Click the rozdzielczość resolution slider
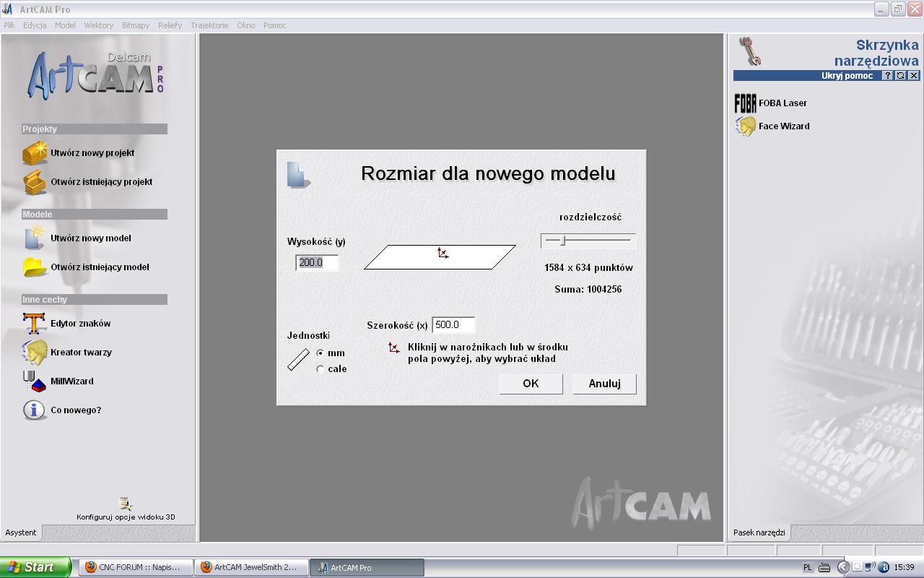Image resolution: width=924 pixels, height=578 pixels. coord(588,241)
